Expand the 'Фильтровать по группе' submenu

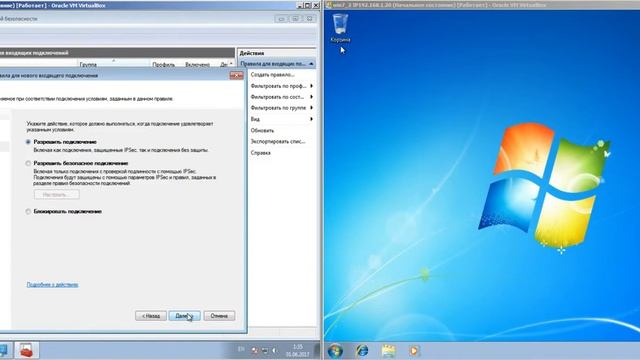282,108
